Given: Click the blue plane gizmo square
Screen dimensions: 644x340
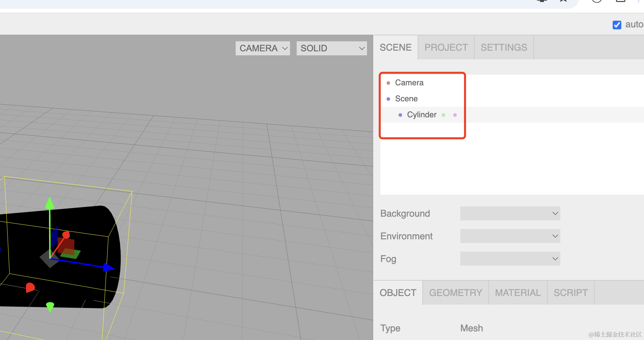Looking at the screenshot, I should click(55, 237).
